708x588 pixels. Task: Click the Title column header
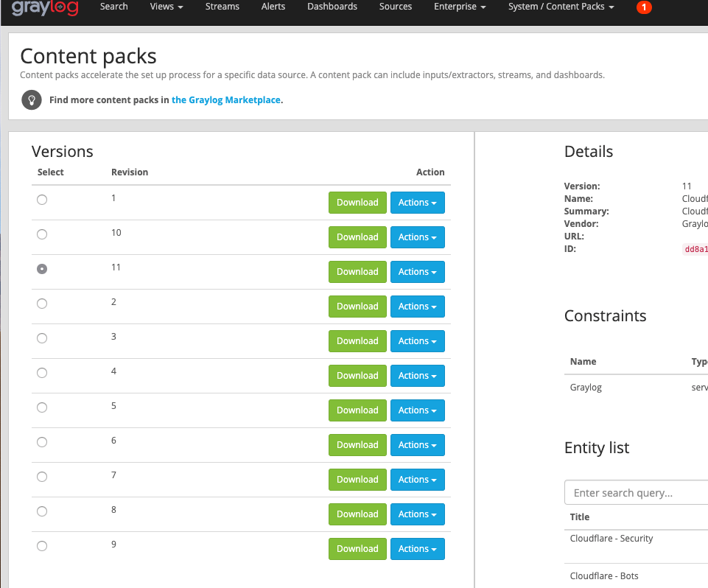[580, 517]
